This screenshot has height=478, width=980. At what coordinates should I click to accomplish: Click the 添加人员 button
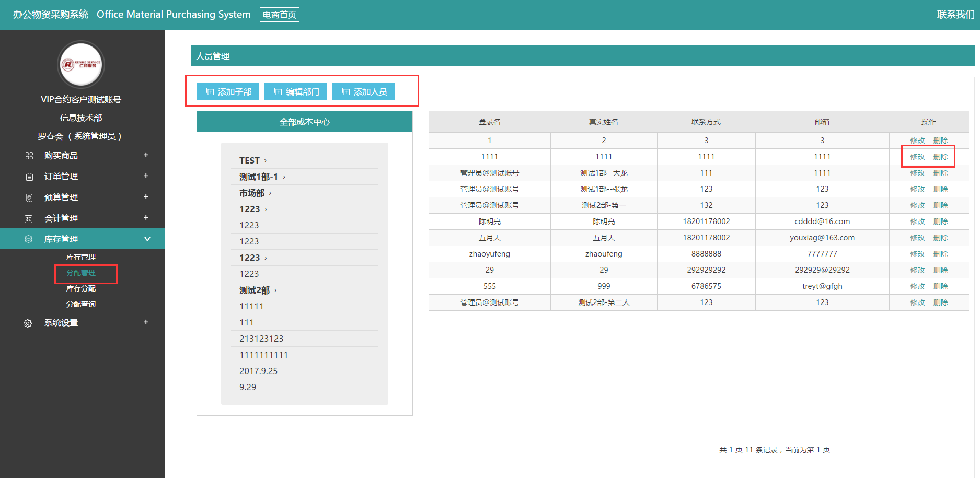pos(364,92)
